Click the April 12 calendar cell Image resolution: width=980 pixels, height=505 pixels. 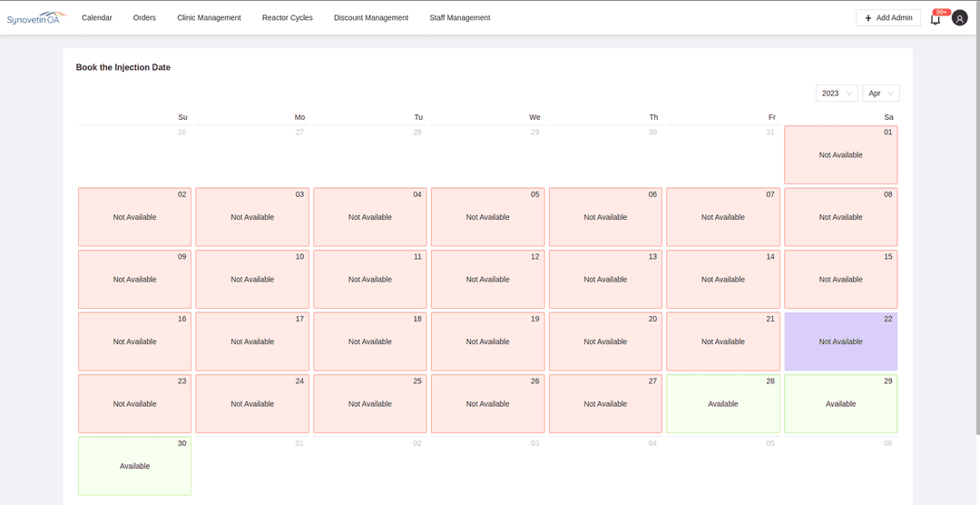pos(487,280)
